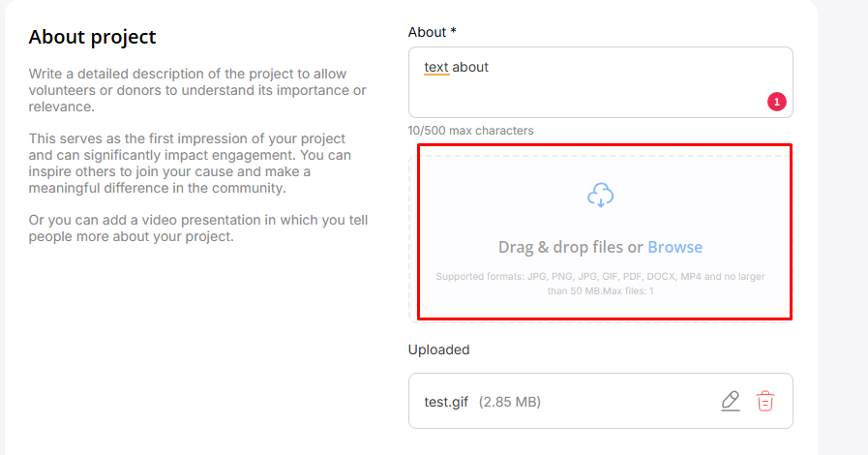Focus the About text area
Screen dimensions: 868x455
(600, 92)
